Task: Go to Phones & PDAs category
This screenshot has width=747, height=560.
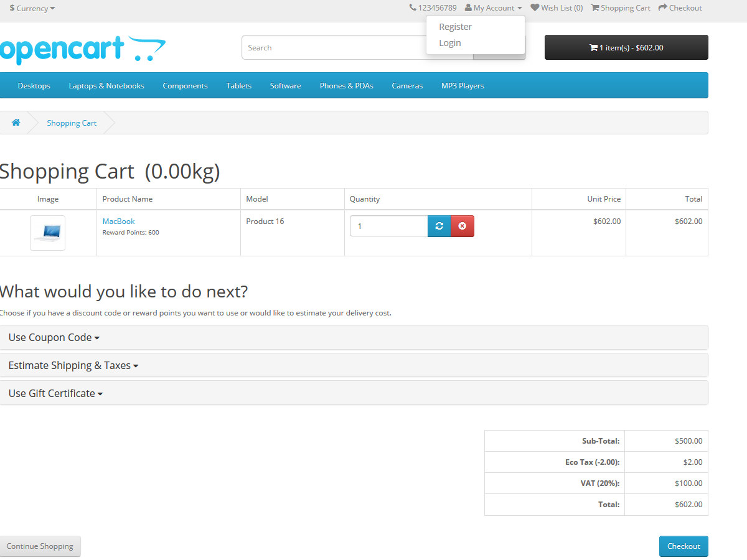Action: pos(347,86)
